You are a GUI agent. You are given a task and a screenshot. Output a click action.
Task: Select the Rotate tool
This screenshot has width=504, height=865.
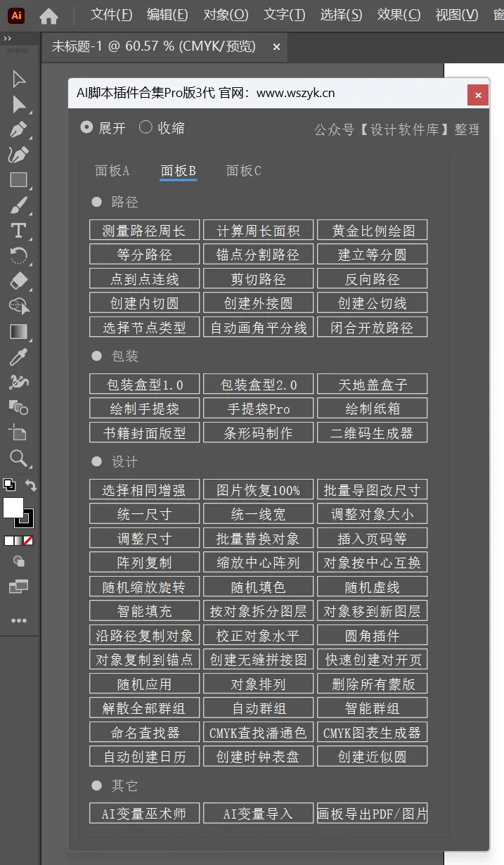19,255
